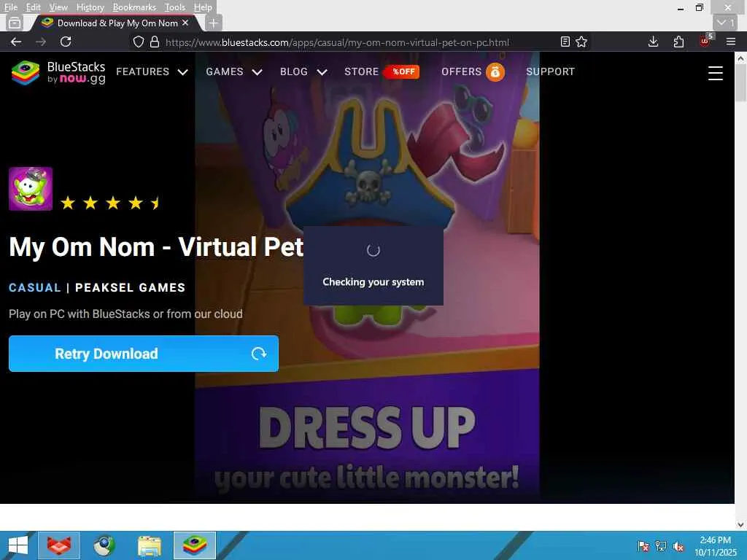Click the BlueStacks by now.gg logo
This screenshot has height=560, width=747.
point(58,73)
